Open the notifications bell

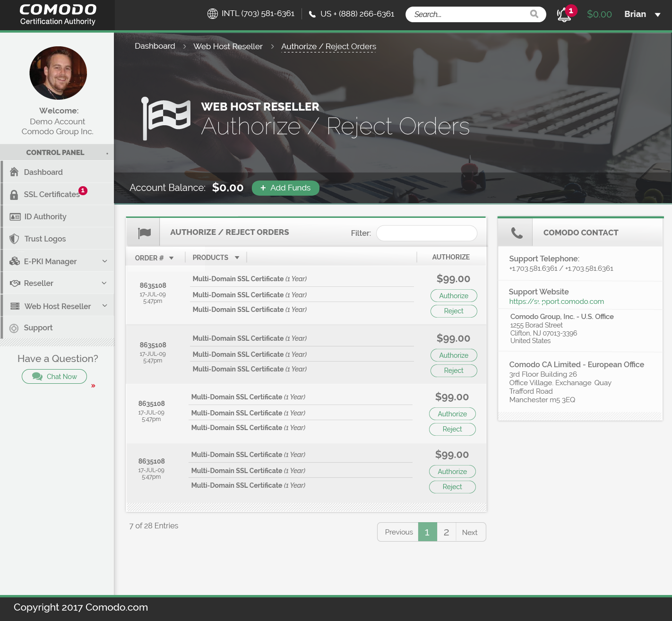(564, 15)
